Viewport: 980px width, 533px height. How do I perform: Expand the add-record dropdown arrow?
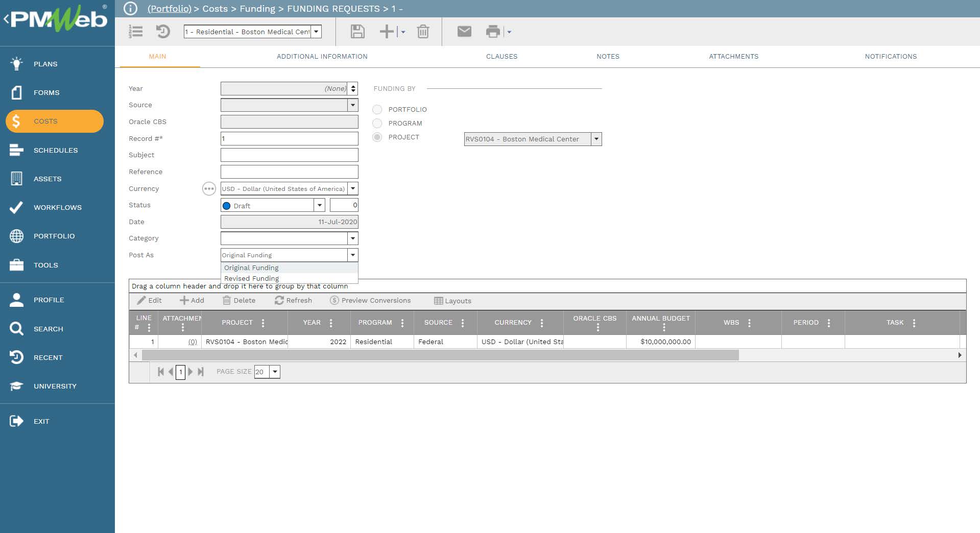tap(403, 32)
